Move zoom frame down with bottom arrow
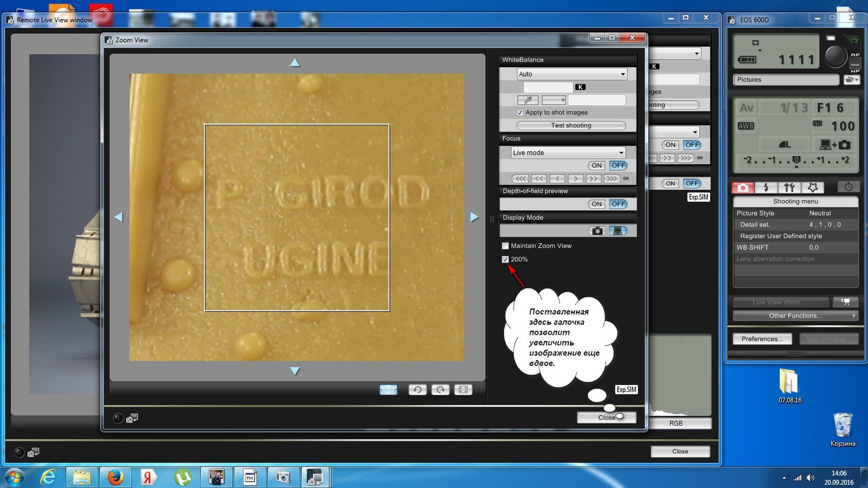The image size is (868, 488). click(294, 371)
